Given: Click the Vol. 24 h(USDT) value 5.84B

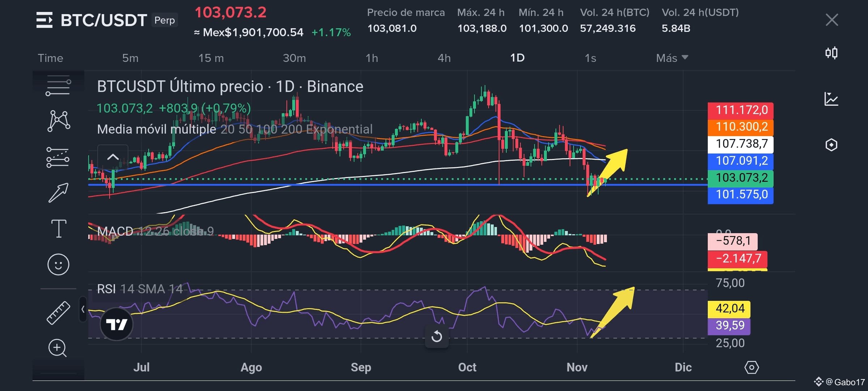Looking at the screenshot, I should click(x=676, y=28).
